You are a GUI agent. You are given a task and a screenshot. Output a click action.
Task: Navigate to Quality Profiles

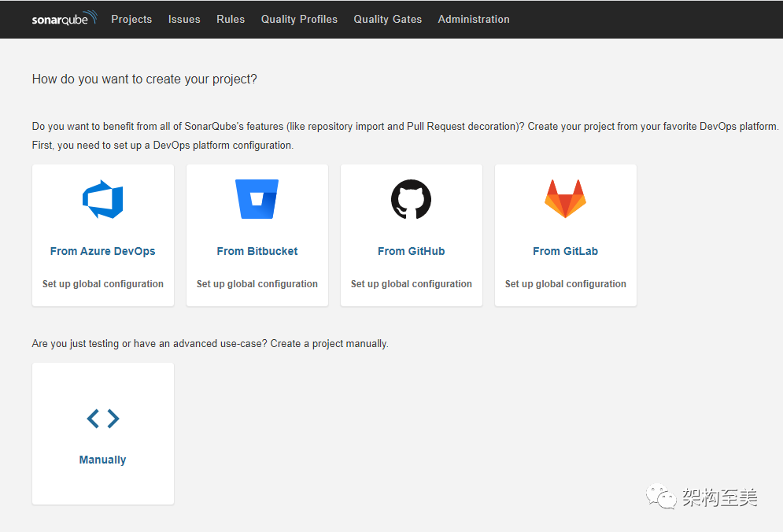(299, 19)
